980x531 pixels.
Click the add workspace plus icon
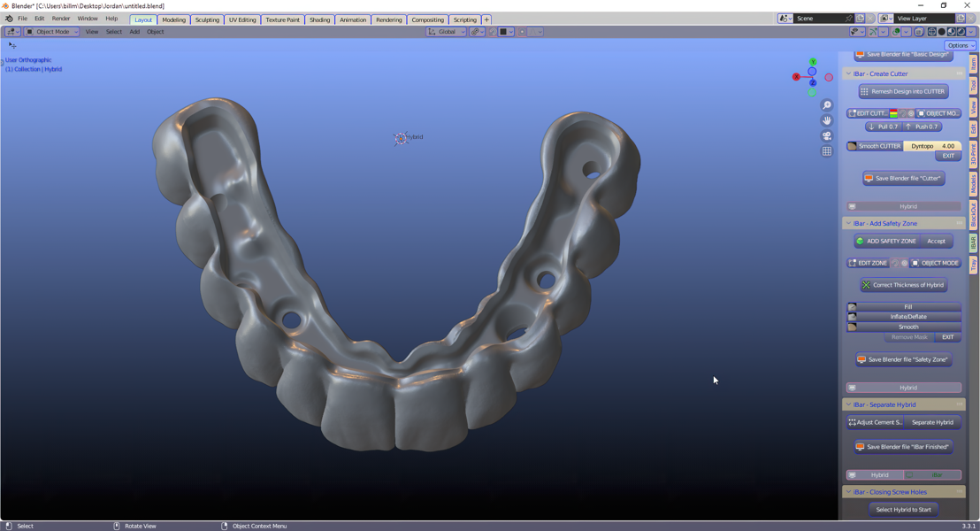[486, 19]
